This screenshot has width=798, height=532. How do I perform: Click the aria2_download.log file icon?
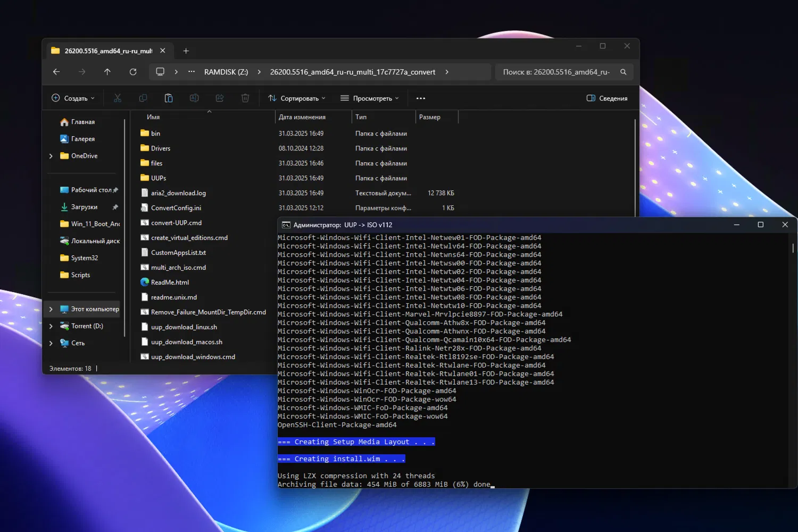(145, 193)
